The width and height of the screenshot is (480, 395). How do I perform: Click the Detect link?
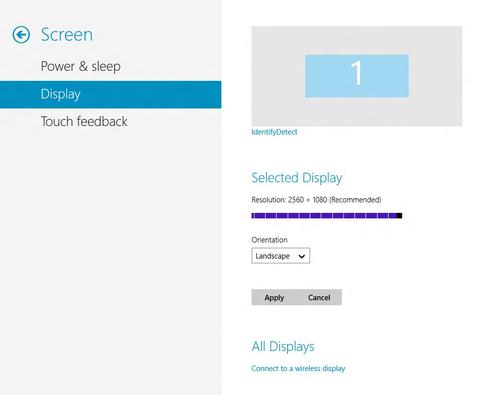tap(286, 132)
